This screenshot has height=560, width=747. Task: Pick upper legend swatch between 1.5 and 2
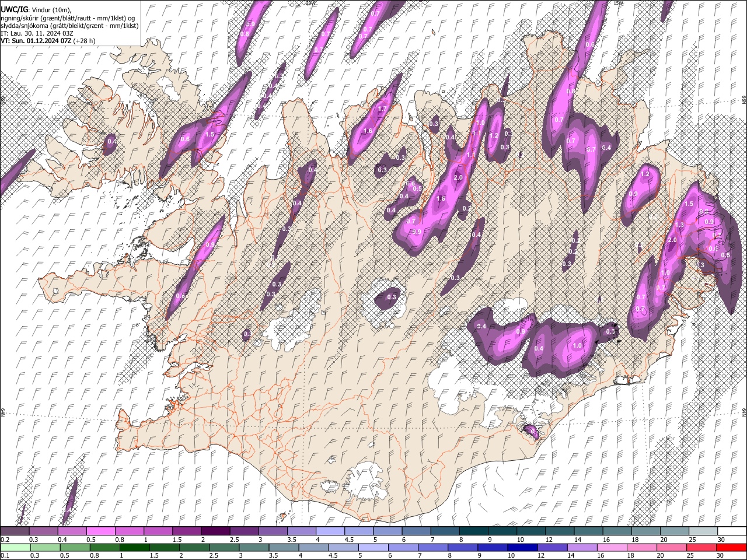click(187, 531)
